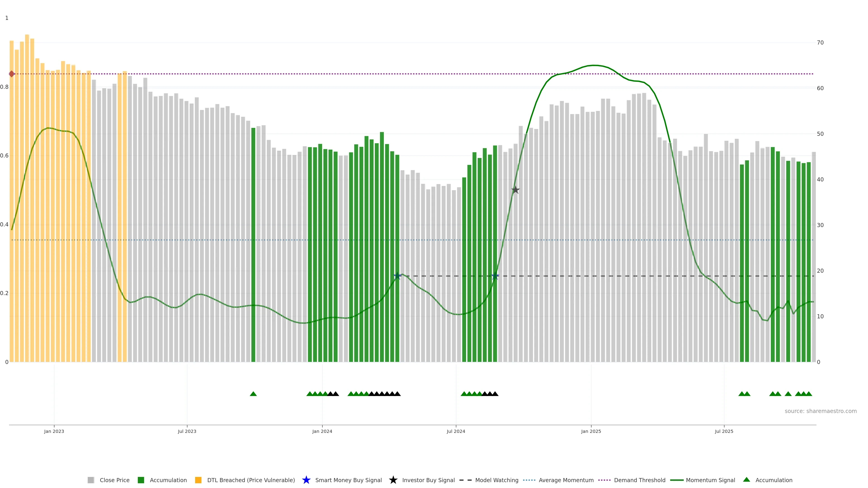The height and width of the screenshot is (488, 868).
Task: Click the green Accumulation square legend icon
Action: pyautogui.click(x=141, y=480)
